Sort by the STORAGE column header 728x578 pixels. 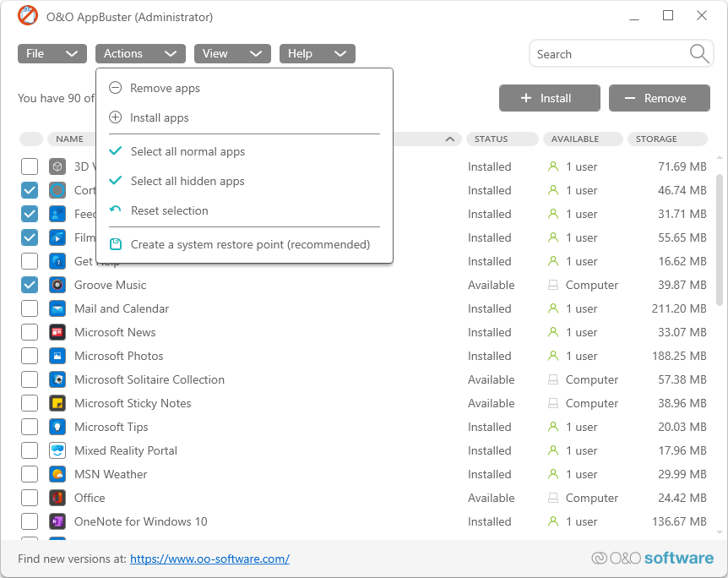[667, 139]
